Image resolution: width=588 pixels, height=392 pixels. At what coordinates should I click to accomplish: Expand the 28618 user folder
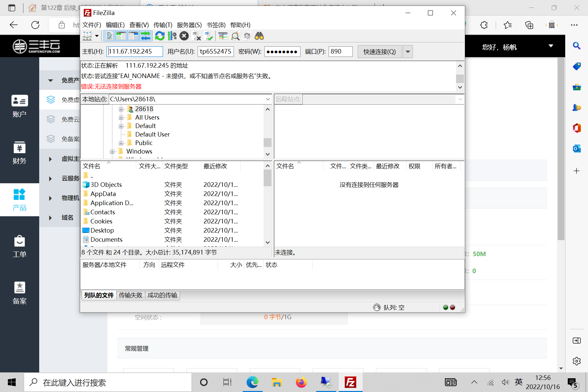[x=121, y=109]
